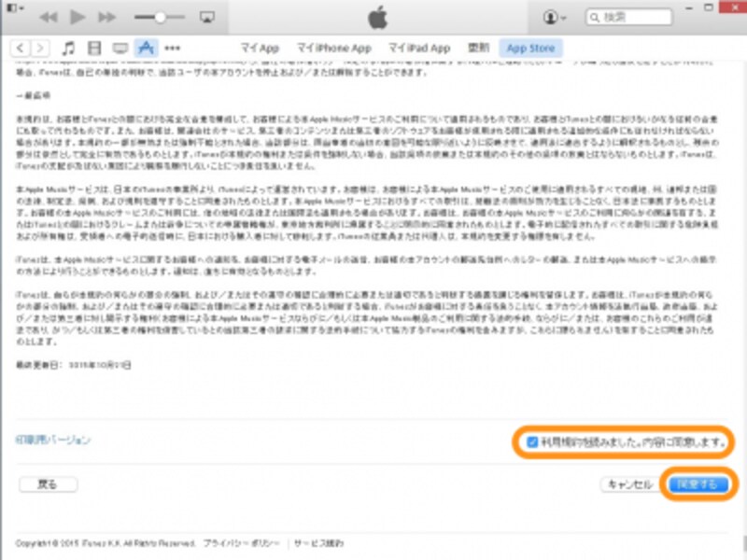
Task: Select the Music icon in the media toolbar
Action: pyautogui.click(x=68, y=46)
